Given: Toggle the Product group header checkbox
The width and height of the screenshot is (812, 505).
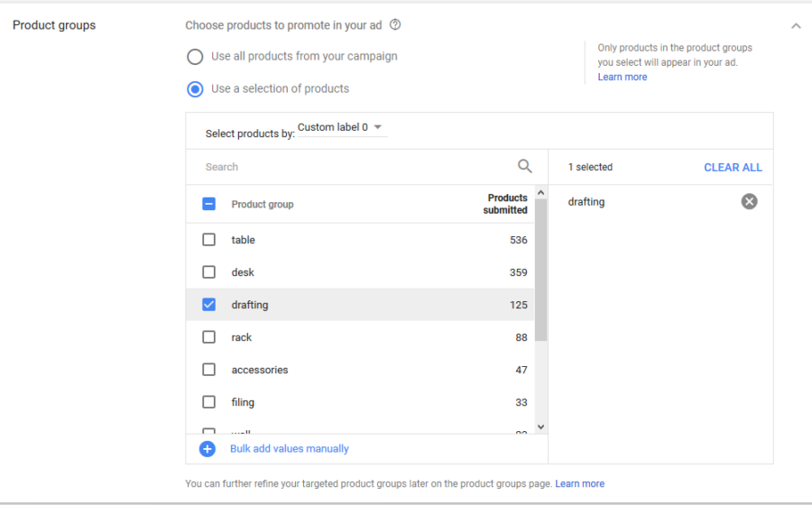Looking at the screenshot, I should [x=208, y=204].
